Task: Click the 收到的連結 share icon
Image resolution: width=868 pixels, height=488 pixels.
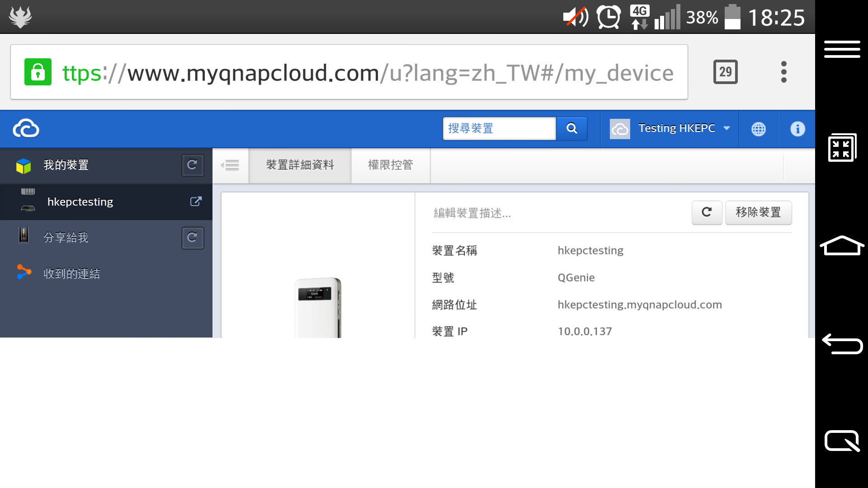Action: (x=24, y=272)
